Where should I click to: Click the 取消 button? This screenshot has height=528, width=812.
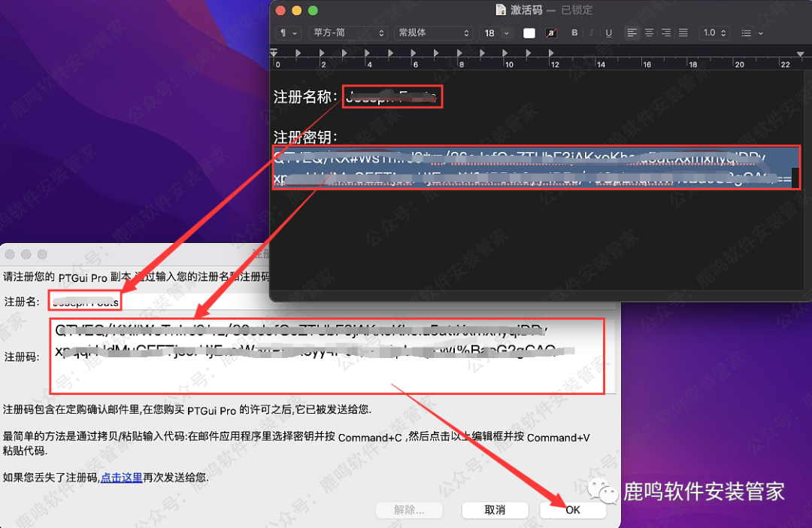point(495,510)
